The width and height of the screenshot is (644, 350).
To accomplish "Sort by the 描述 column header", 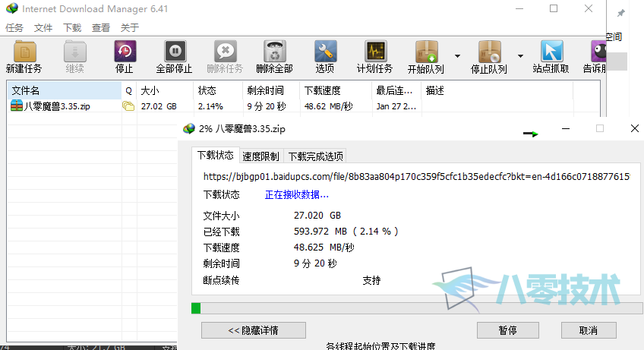I will pyautogui.click(x=497, y=90).
